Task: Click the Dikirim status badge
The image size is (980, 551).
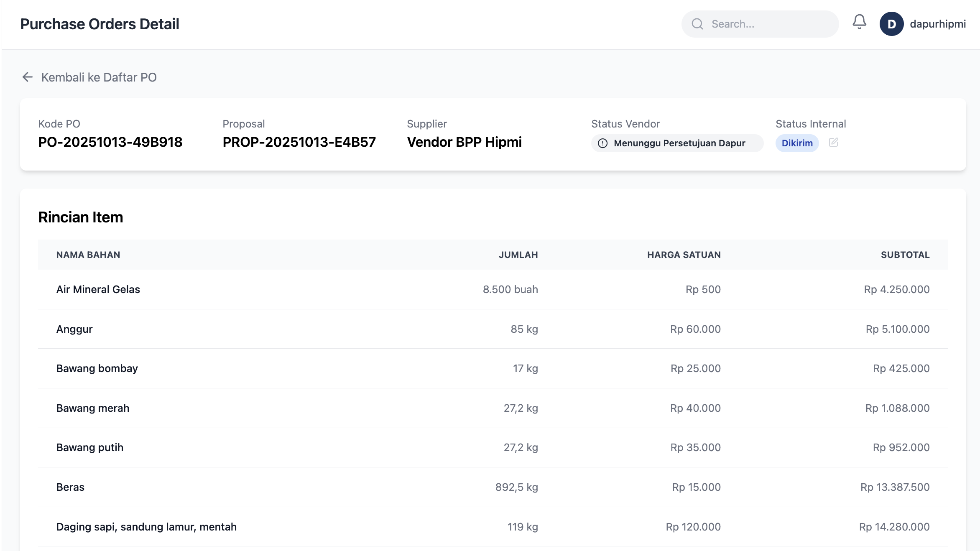Action: pos(797,143)
